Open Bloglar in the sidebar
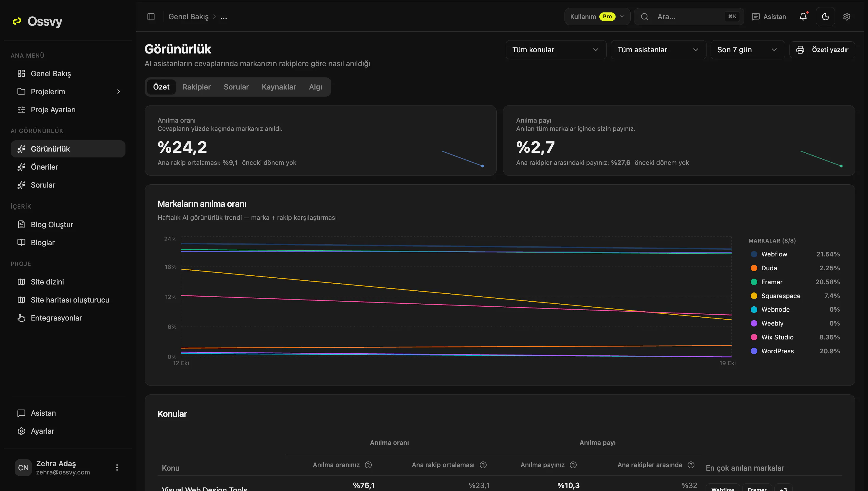Screen dimensions: 868x491 68,243
